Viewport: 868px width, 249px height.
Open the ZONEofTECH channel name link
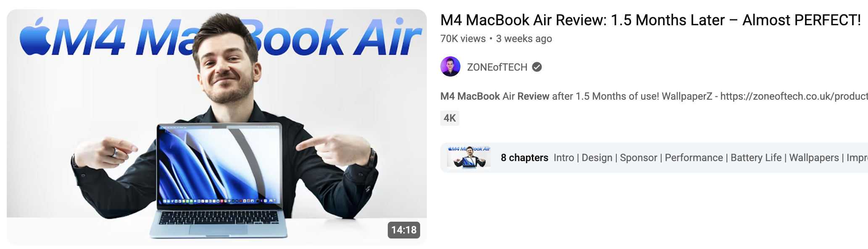(x=497, y=67)
